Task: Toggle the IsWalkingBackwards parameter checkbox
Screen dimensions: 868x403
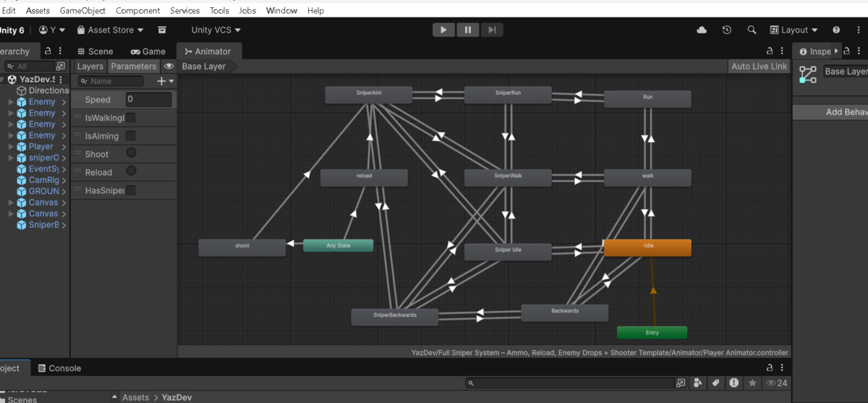Action: [x=131, y=117]
